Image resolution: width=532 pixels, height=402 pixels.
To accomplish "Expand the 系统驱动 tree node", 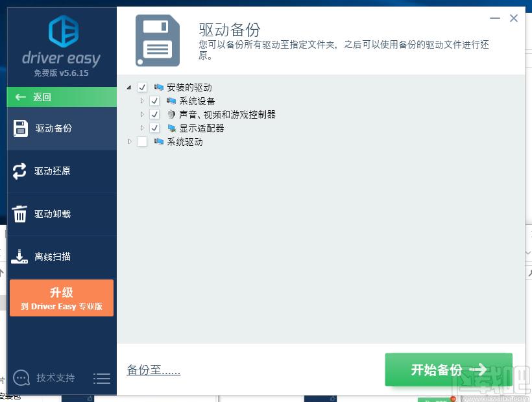I will pyautogui.click(x=130, y=141).
